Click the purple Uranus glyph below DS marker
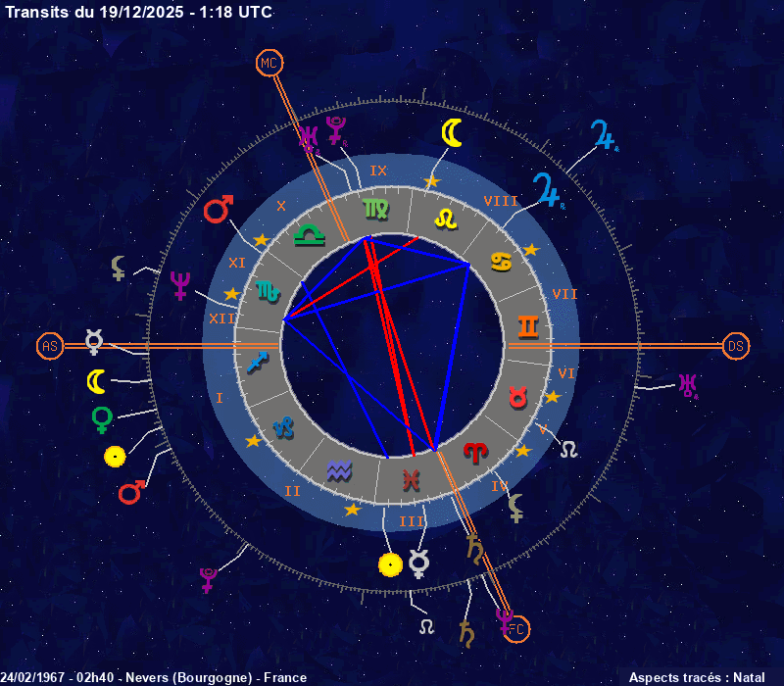784x686 pixels. [690, 384]
